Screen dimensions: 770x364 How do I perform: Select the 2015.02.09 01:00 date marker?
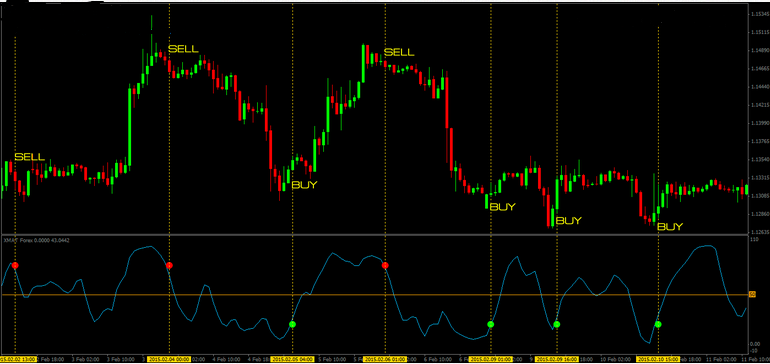pyautogui.click(x=490, y=359)
